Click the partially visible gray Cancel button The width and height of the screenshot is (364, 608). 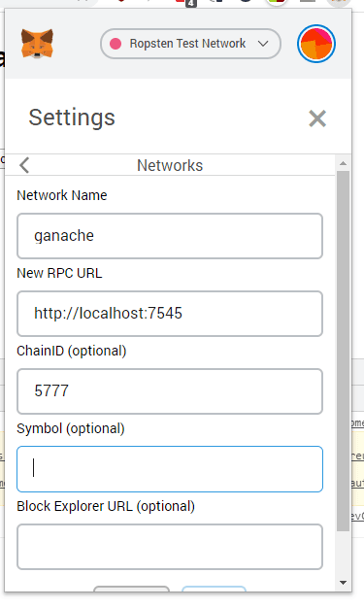pyautogui.click(x=131, y=589)
